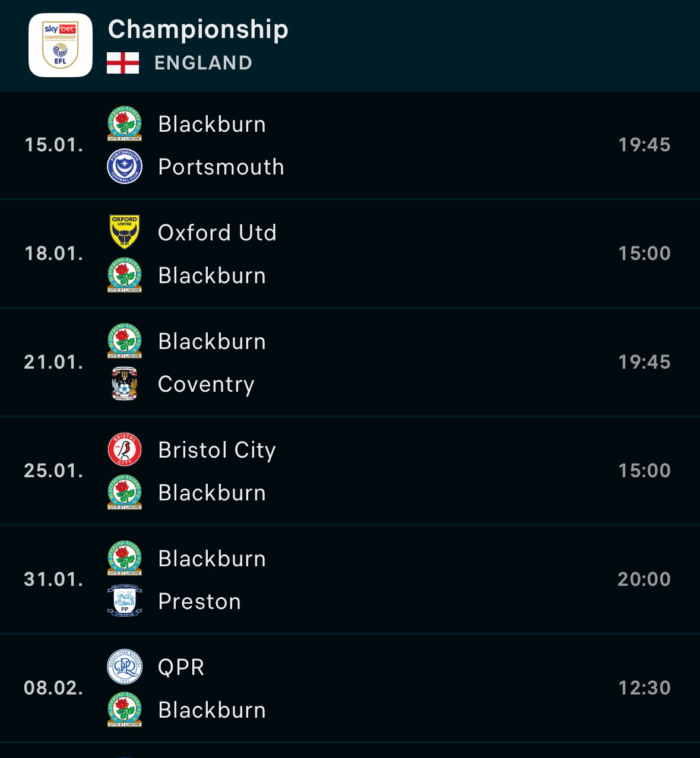The image size is (700, 758).
Task: Tap the Oxford Utd club crest
Action: [125, 231]
